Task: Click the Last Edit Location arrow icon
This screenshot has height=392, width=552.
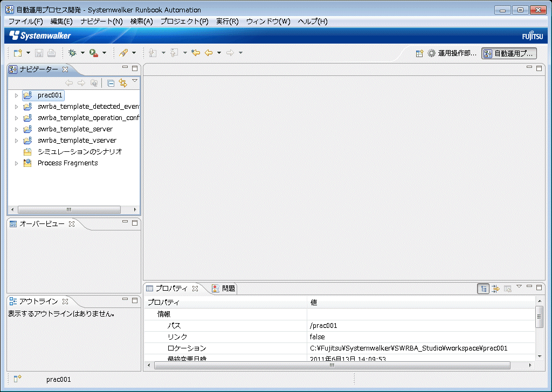Action: coord(196,53)
